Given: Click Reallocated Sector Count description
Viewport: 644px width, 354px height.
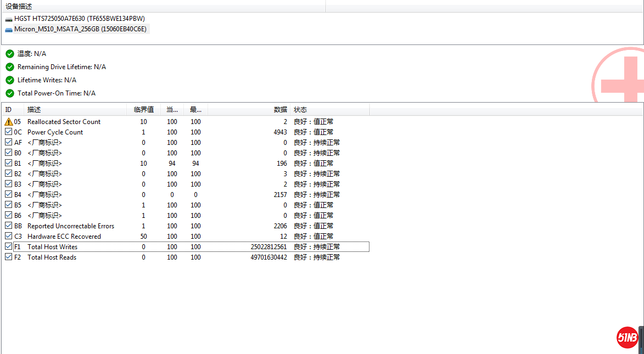Looking at the screenshot, I should (x=64, y=121).
